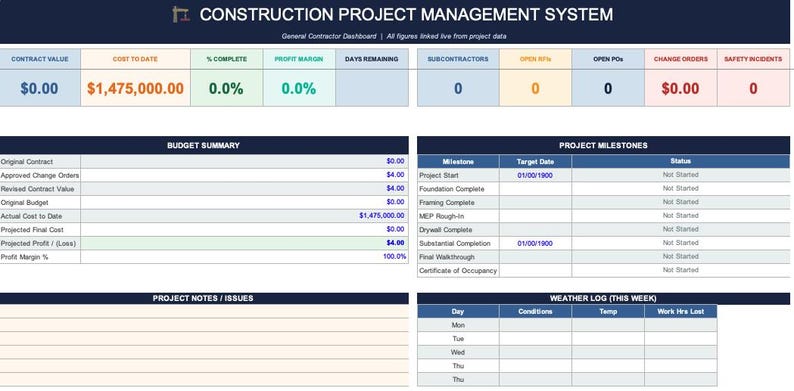Screen dimensions: 794x391
Task: Open the Drywall Complete status cell
Action: pos(681,230)
